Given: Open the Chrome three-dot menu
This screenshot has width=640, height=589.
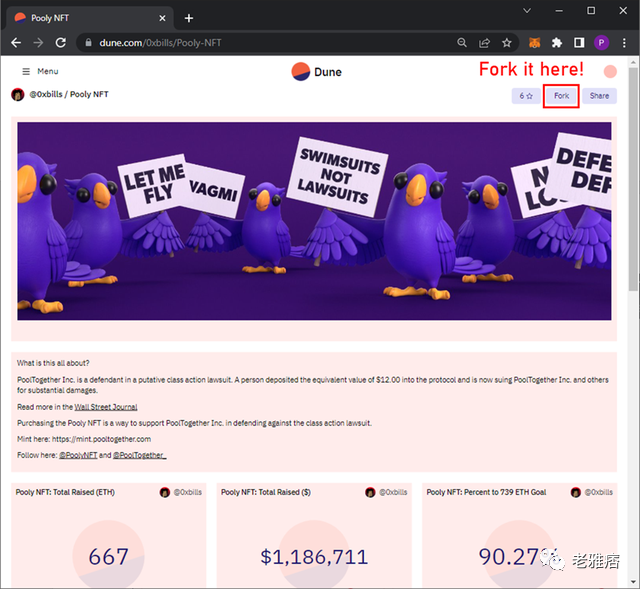Looking at the screenshot, I should tap(624, 42).
